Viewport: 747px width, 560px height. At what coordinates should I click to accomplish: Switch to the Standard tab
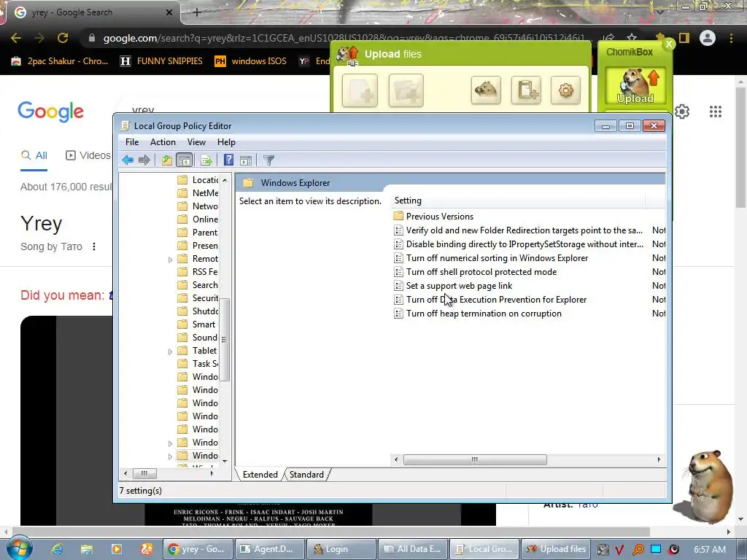click(x=306, y=474)
